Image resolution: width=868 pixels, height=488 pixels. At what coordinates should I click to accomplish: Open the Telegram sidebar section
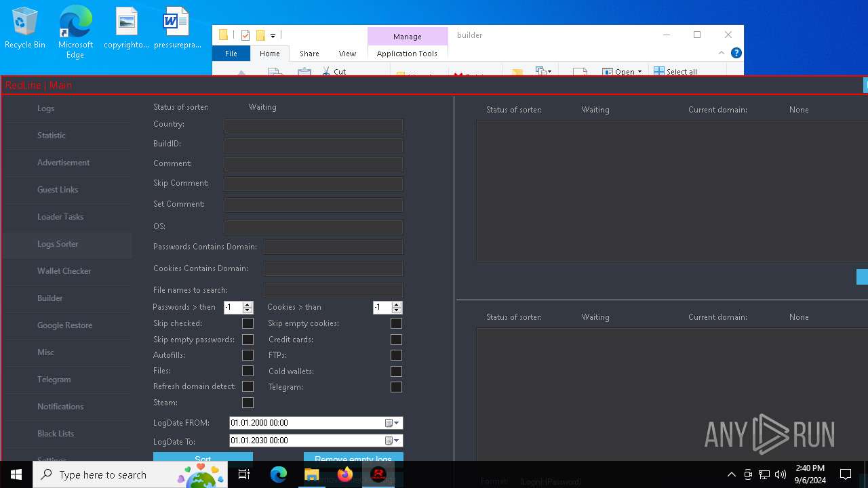pos(68,380)
